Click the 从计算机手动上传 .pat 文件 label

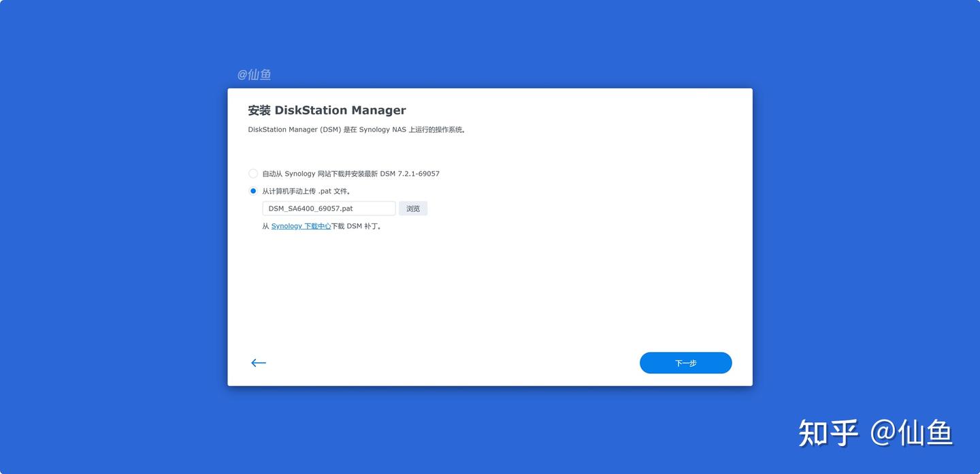click(307, 191)
